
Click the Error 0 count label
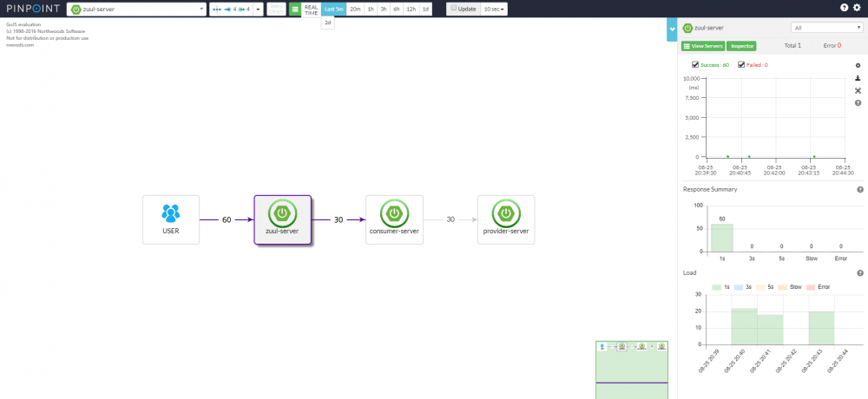pyautogui.click(x=832, y=45)
